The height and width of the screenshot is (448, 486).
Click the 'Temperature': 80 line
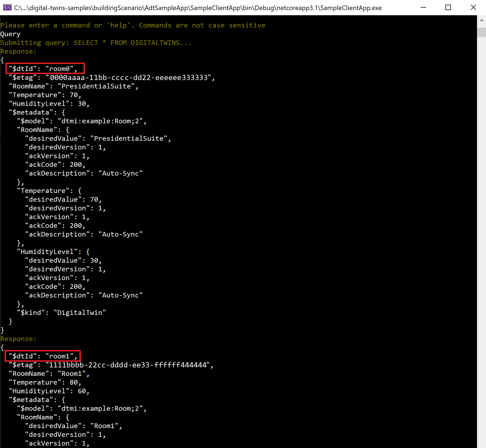pos(45,382)
